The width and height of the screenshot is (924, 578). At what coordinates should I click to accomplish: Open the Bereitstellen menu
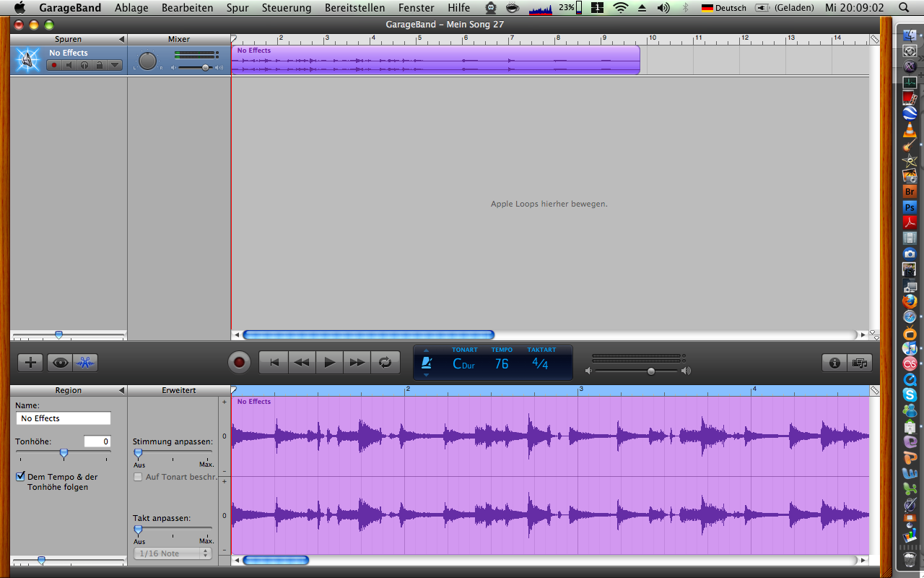click(355, 8)
